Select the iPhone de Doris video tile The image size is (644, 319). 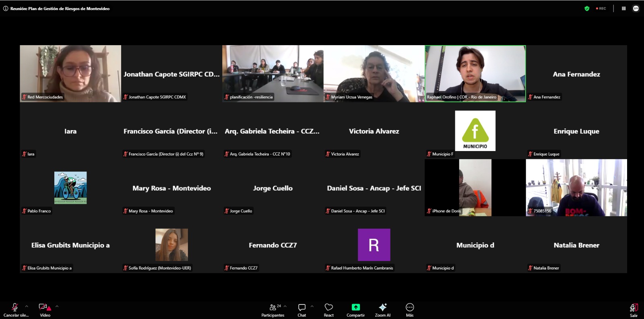475,188
